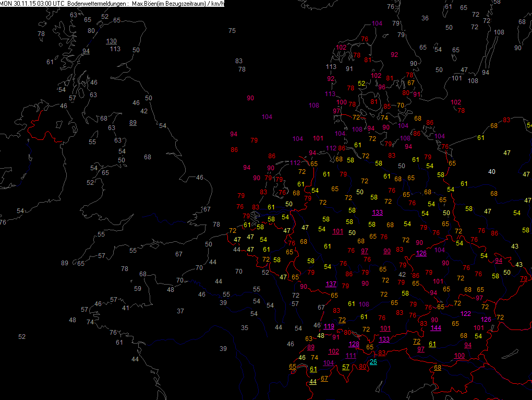
Task: Select the cyan underlined 26 value
Action: coord(373,362)
